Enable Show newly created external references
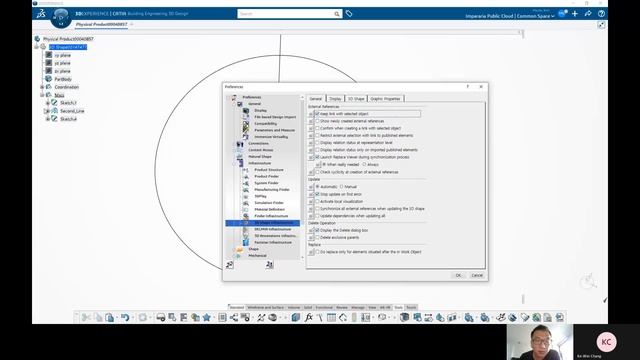Viewport: 640px width, 360px height. [x=317, y=121]
